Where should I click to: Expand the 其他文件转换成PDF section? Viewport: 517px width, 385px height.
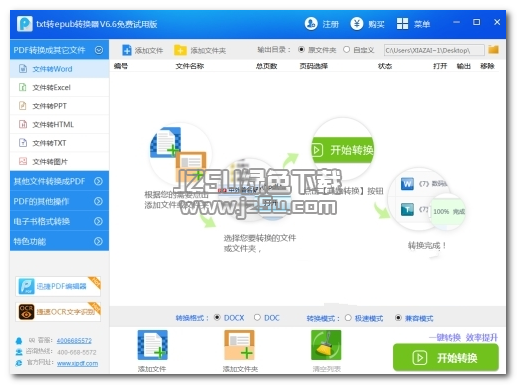click(x=59, y=181)
